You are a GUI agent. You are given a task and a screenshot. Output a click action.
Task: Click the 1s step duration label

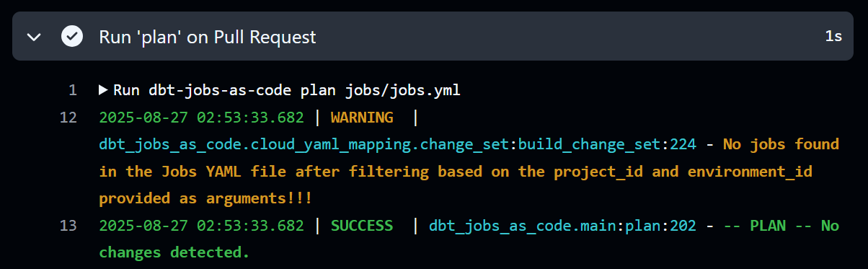tap(833, 37)
